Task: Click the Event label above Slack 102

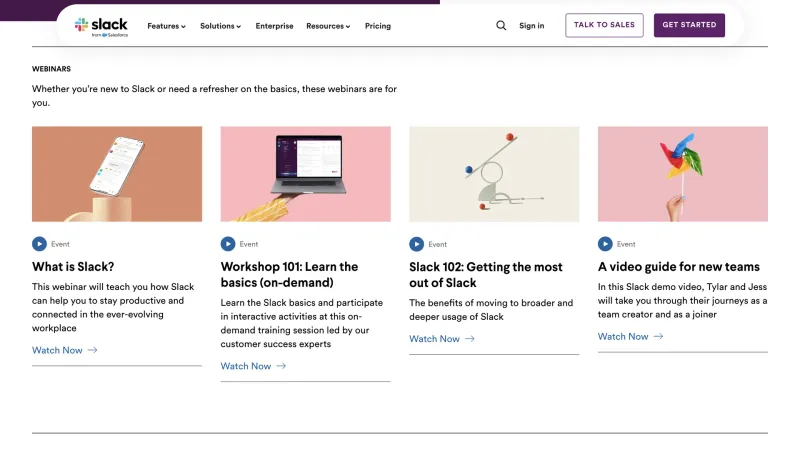Action: pyautogui.click(x=437, y=244)
